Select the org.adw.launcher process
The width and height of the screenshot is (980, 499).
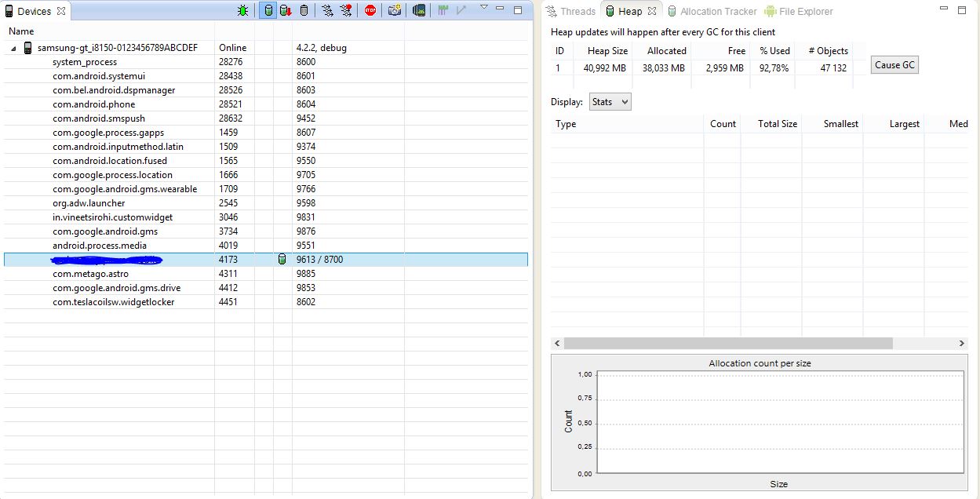(x=266, y=203)
